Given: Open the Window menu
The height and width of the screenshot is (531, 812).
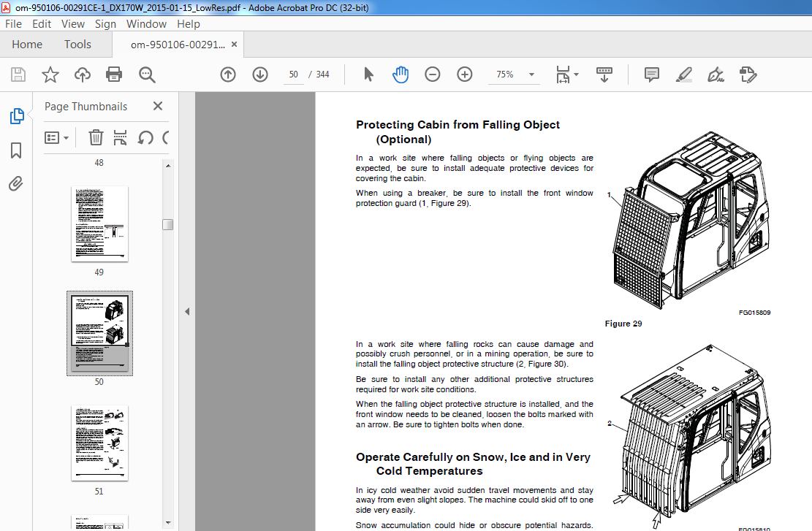Looking at the screenshot, I should point(147,24).
